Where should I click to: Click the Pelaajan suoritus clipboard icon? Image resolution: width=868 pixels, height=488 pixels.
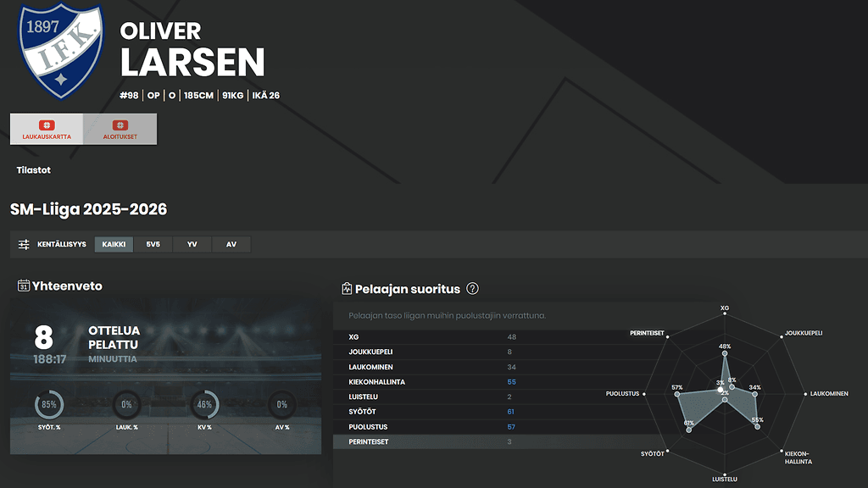coord(348,288)
